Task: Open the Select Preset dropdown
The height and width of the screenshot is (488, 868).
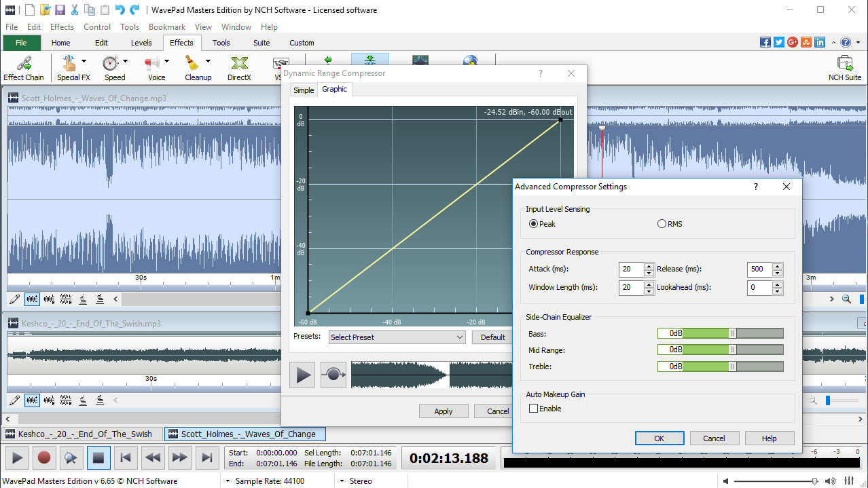Action: pyautogui.click(x=397, y=337)
